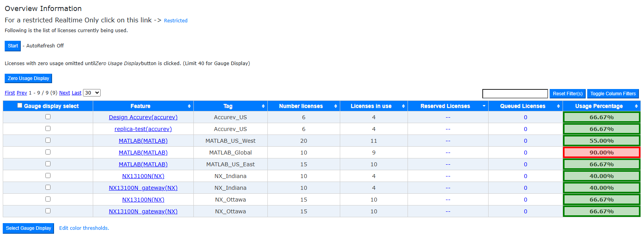Viewport: 644px width, 240px height.
Task: Check NX13100N NX_Ottawa row checkbox
Action: [x=48, y=199]
